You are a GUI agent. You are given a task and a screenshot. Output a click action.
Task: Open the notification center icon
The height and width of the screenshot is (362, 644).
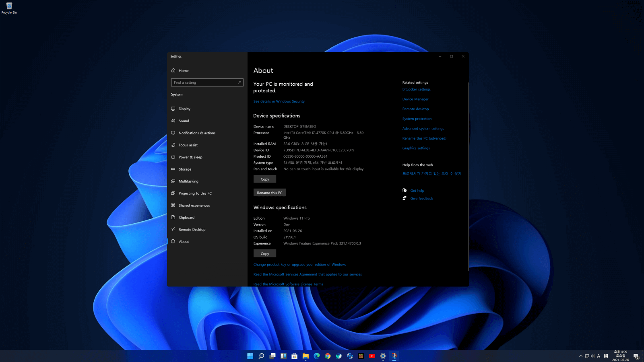point(636,356)
